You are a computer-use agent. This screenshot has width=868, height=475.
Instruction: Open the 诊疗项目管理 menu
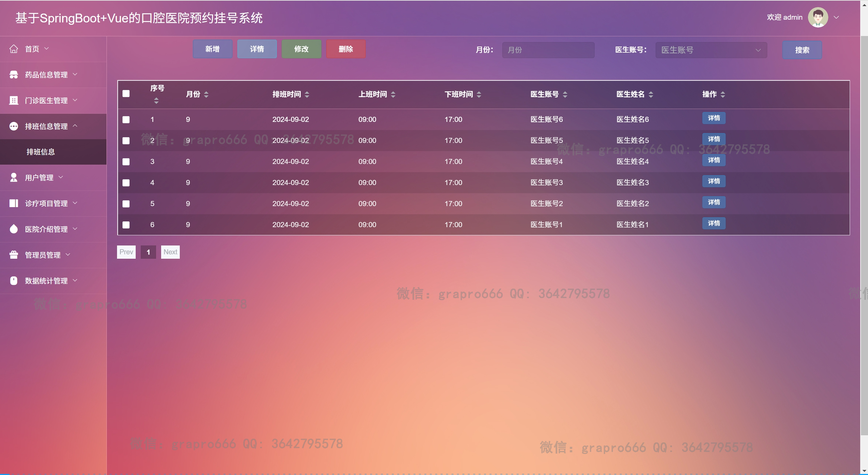pyautogui.click(x=46, y=203)
